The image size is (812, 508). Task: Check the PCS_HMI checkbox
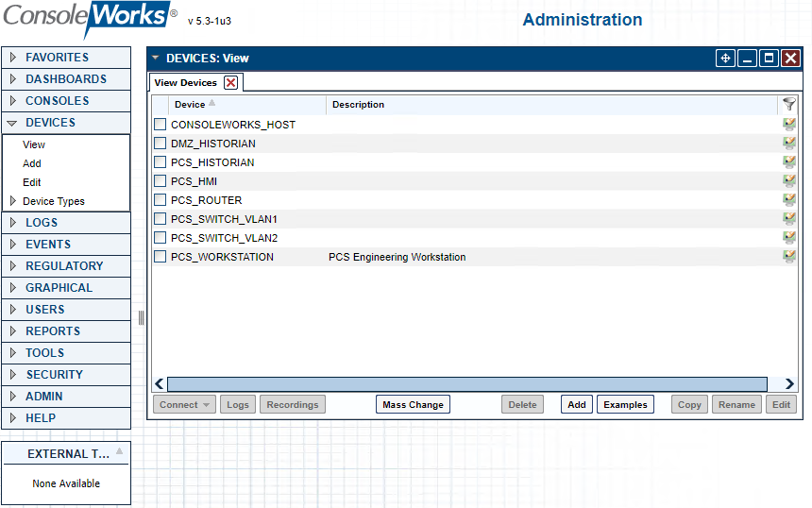pyautogui.click(x=160, y=180)
